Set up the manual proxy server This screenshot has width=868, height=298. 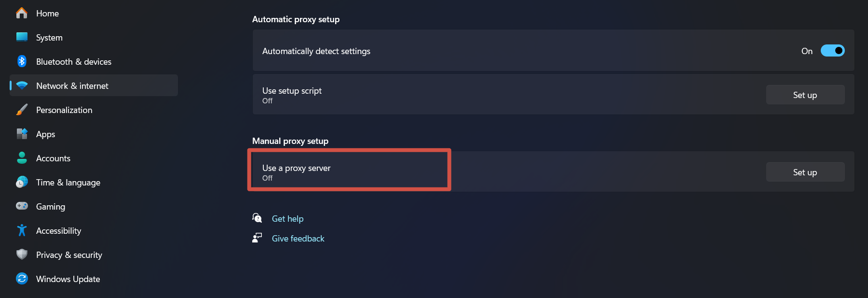point(805,172)
